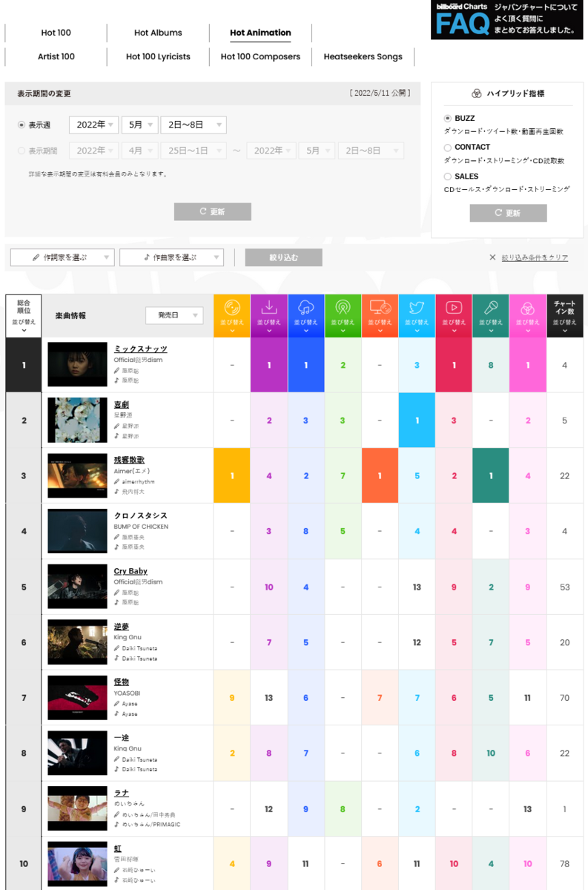588x890 pixels.
Task: Open the 作詞家を選ぶ lyricist dropdown
Action: [62, 257]
